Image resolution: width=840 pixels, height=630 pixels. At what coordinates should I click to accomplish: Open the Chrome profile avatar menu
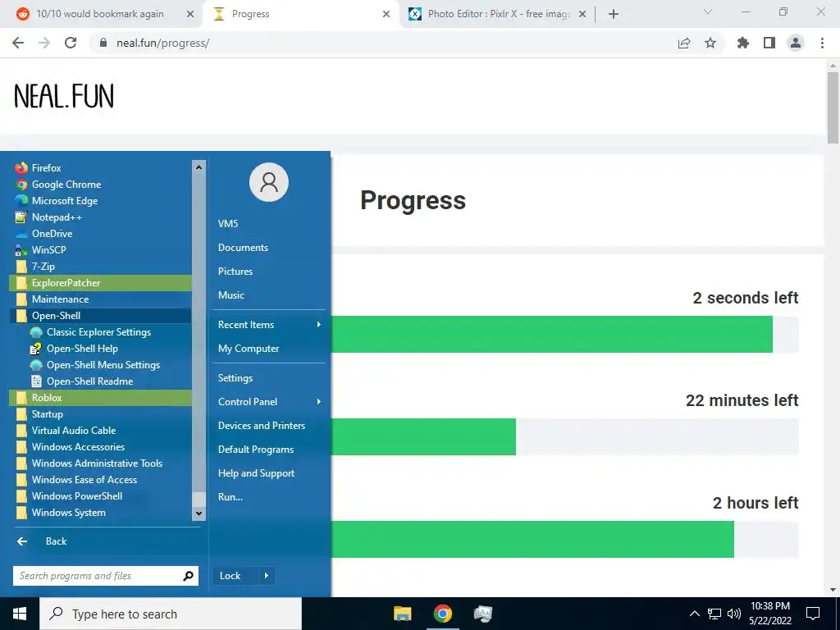click(796, 43)
